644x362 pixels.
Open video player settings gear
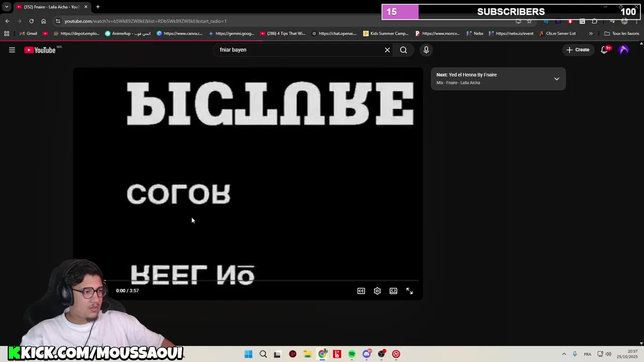point(377,291)
